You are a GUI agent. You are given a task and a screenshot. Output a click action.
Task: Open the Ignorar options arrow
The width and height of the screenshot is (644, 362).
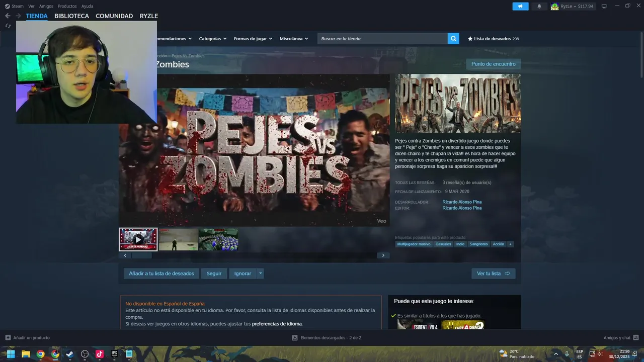(x=260, y=274)
